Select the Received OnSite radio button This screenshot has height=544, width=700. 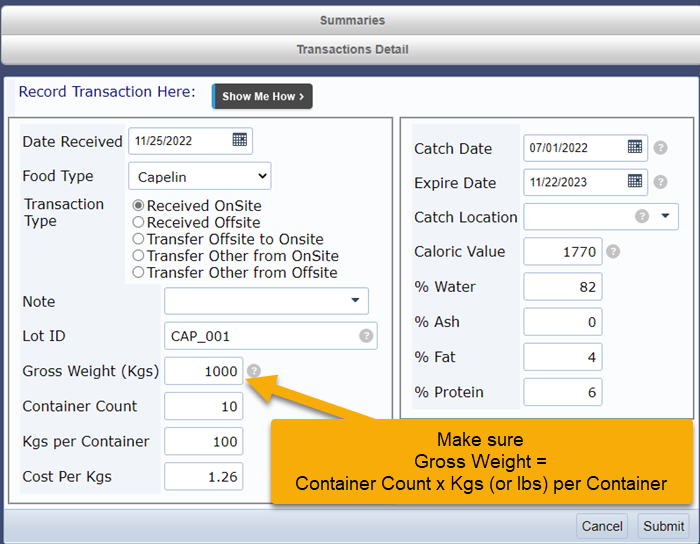point(138,205)
